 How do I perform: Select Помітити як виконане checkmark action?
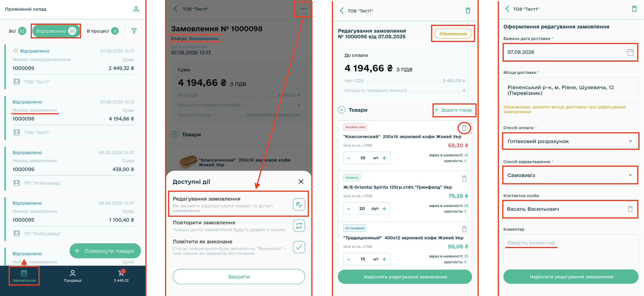tap(299, 247)
